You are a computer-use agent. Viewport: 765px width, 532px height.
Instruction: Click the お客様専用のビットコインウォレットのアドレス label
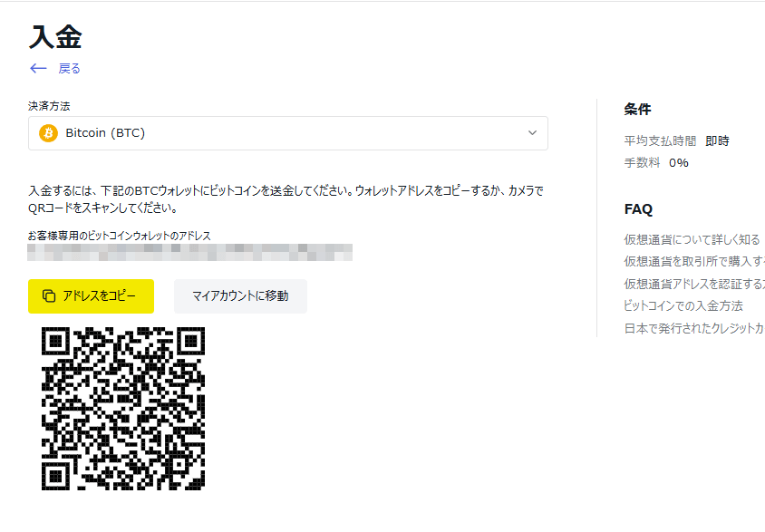[x=119, y=236]
